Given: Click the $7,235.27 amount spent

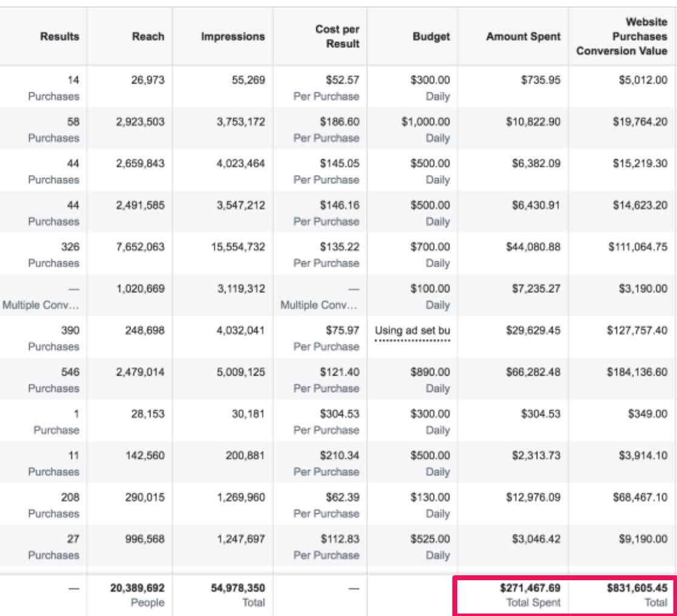Looking at the screenshot, I should pyautogui.click(x=536, y=289).
